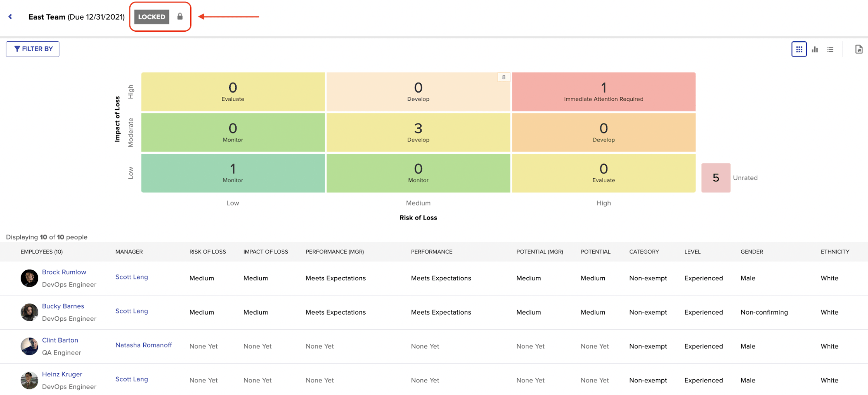868x395 pixels.
Task: Open the FILTER BY panel
Action: pyautogui.click(x=33, y=49)
